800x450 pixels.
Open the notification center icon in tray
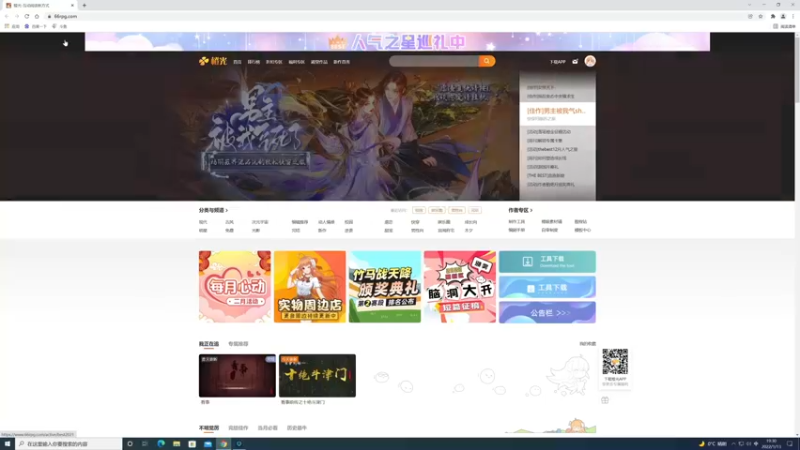790,444
